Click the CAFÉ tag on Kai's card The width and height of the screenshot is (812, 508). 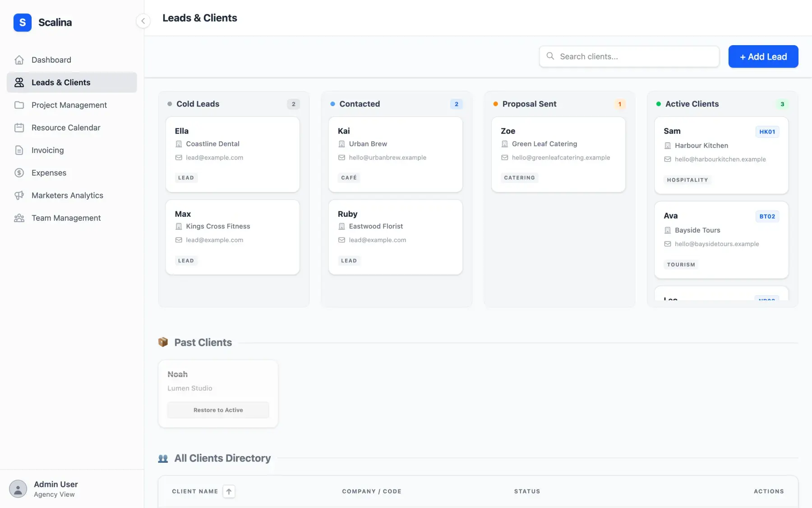point(349,178)
